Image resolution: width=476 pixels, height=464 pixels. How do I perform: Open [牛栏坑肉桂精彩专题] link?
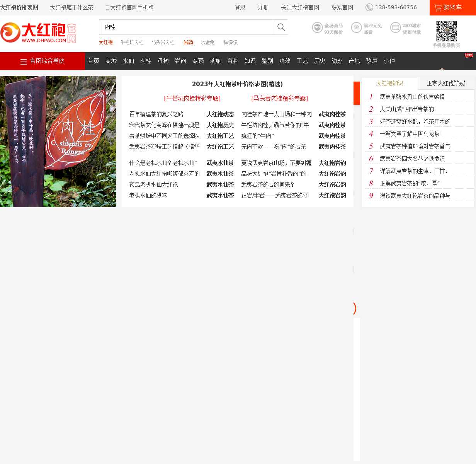pos(192,99)
